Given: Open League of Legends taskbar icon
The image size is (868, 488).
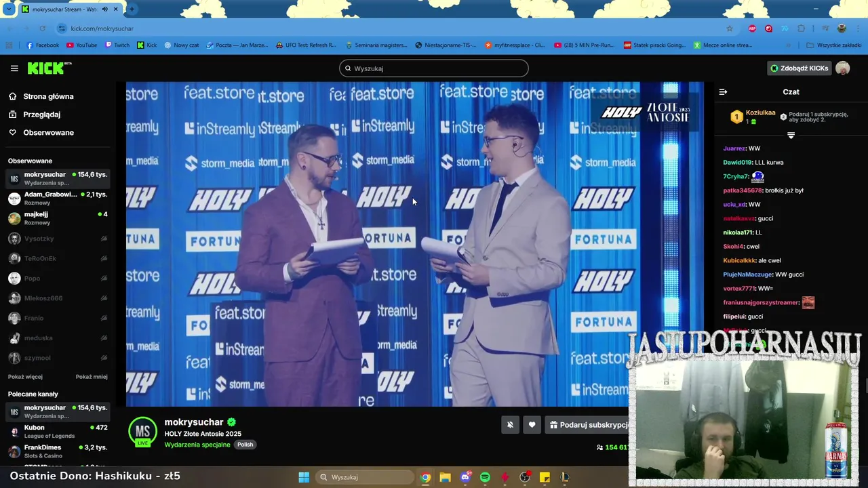Looking at the screenshot, I should point(564,477).
